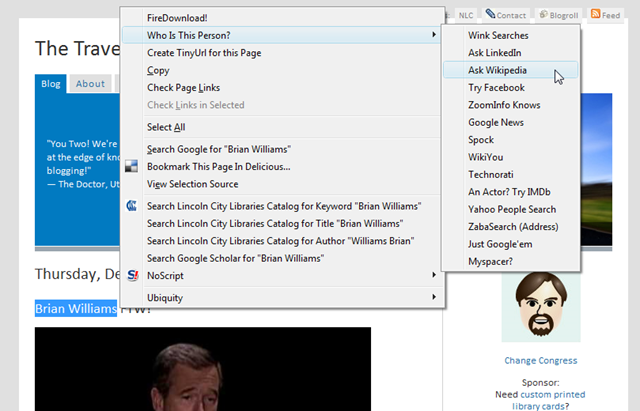Open the Who Is This Person? submenu arrow
The image size is (640, 411).
point(434,35)
